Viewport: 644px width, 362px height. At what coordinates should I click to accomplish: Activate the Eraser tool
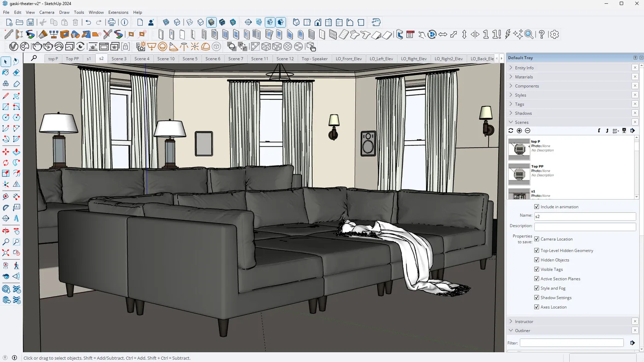(16, 72)
